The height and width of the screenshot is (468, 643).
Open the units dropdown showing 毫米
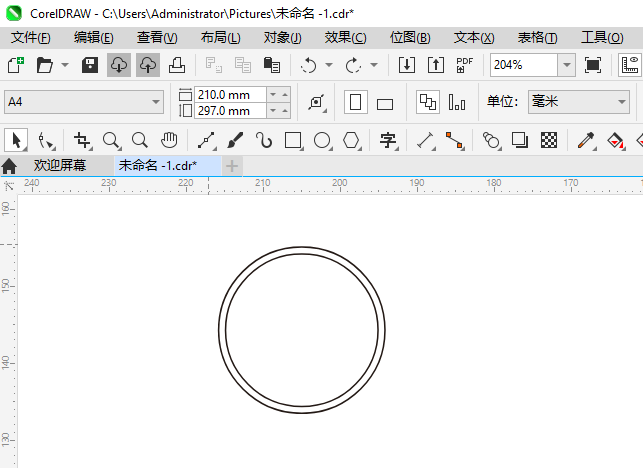[x=579, y=102]
